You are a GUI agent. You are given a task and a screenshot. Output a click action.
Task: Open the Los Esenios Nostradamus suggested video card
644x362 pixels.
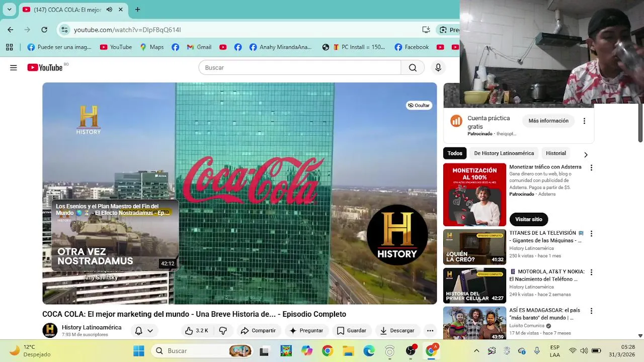[115, 235]
